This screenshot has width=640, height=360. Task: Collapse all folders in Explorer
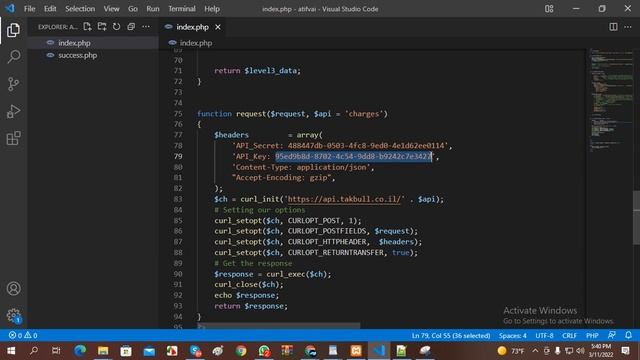pyautogui.click(x=131, y=27)
